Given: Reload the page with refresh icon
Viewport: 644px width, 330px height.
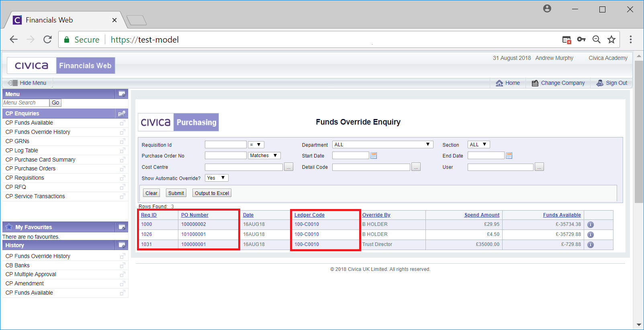Looking at the screenshot, I should pos(47,39).
